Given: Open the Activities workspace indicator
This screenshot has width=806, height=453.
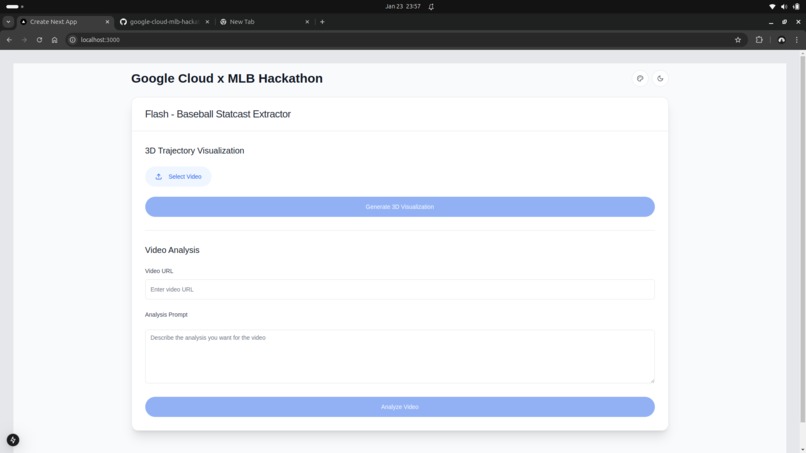Looking at the screenshot, I should click(14, 7).
